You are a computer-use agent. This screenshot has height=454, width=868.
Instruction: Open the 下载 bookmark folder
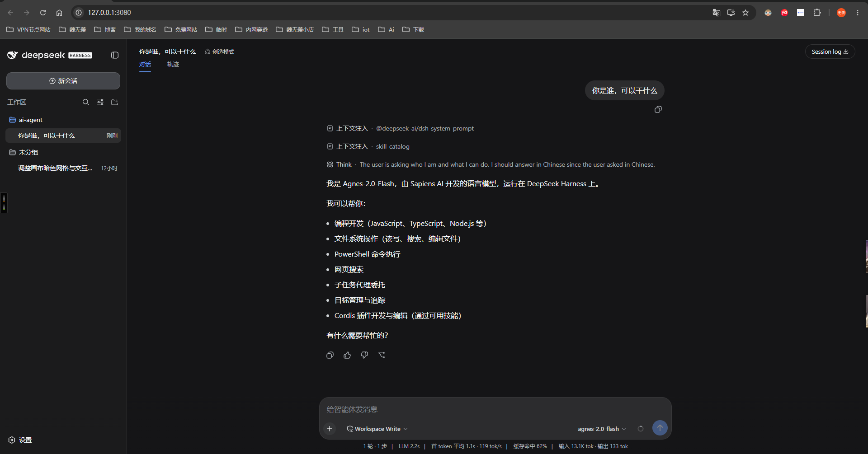pyautogui.click(x=413, y=29)
